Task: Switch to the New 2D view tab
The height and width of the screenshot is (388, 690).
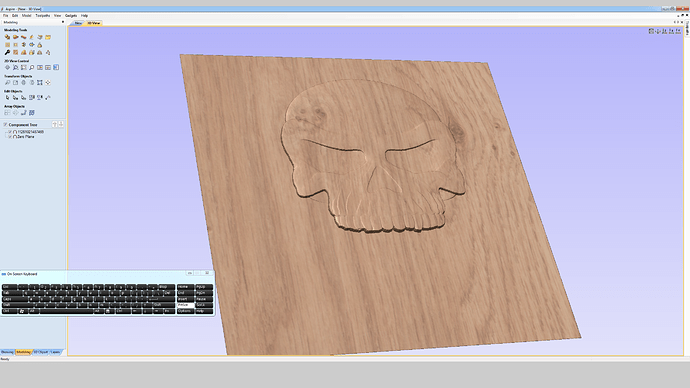Action: coord(78,23)
